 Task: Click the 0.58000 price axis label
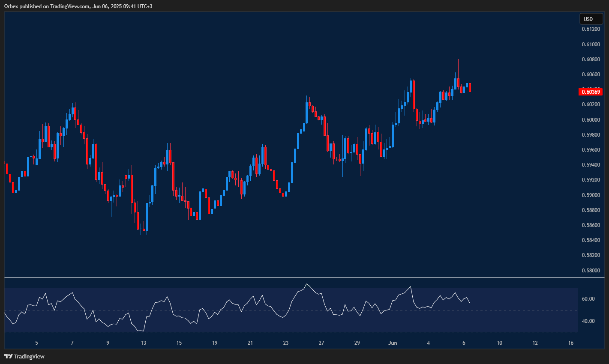590,270
